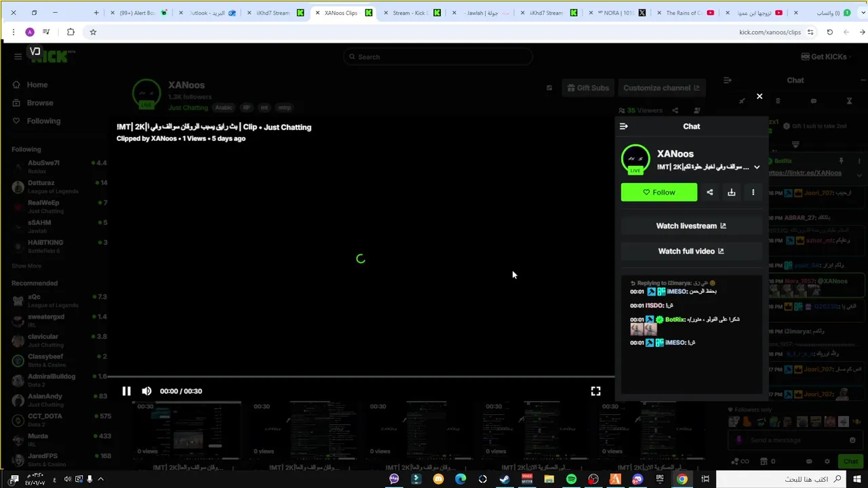Collapse the clip Chat side panel
This screenshot has width=868, height=488.
624,126
